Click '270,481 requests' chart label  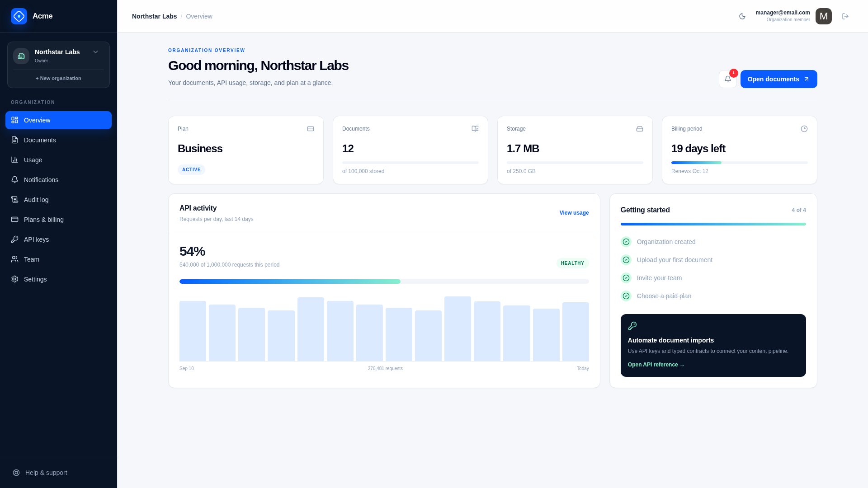(385, 369)
